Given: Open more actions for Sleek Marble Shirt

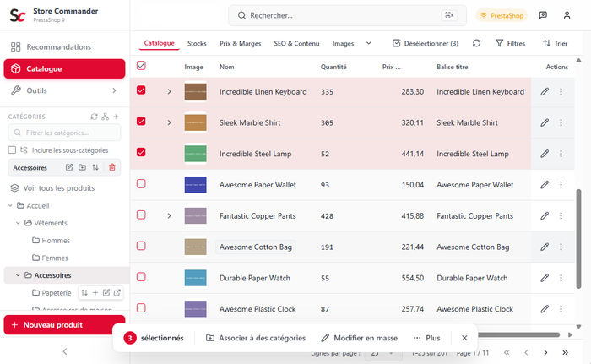Looking at the screenshot, I should point(561,122).
